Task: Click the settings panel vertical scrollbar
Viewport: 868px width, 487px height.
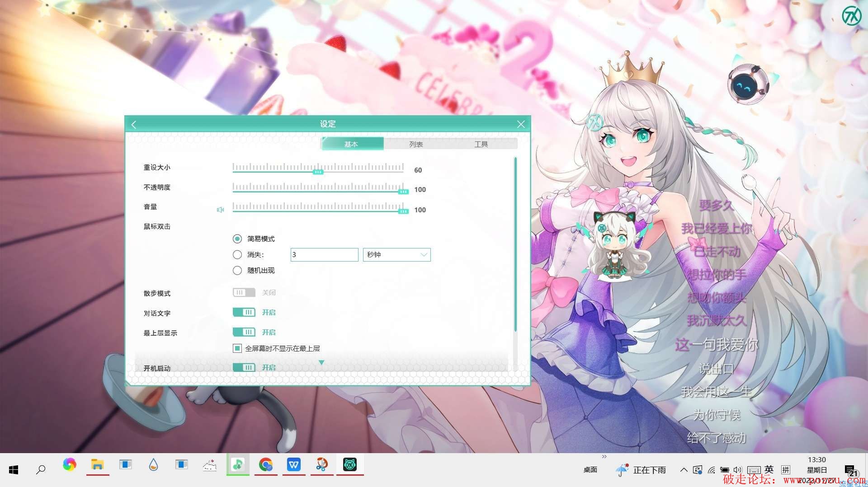Action: click(515, 244)
